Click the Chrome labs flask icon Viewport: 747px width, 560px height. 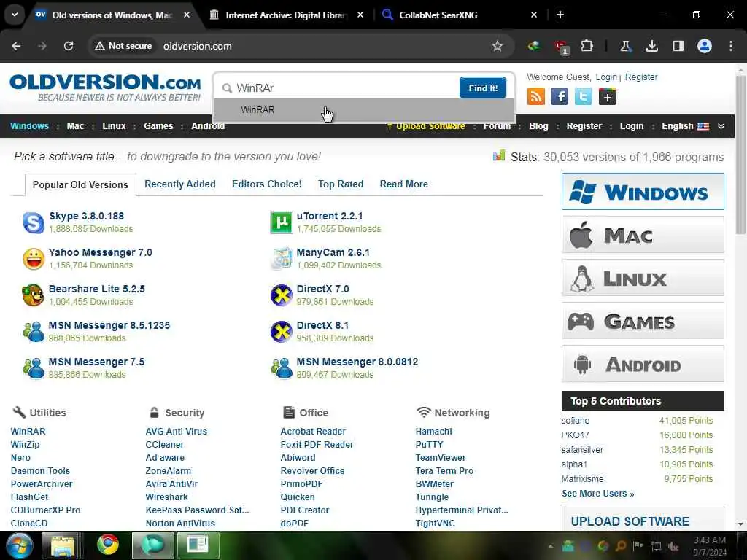[625, 46]
